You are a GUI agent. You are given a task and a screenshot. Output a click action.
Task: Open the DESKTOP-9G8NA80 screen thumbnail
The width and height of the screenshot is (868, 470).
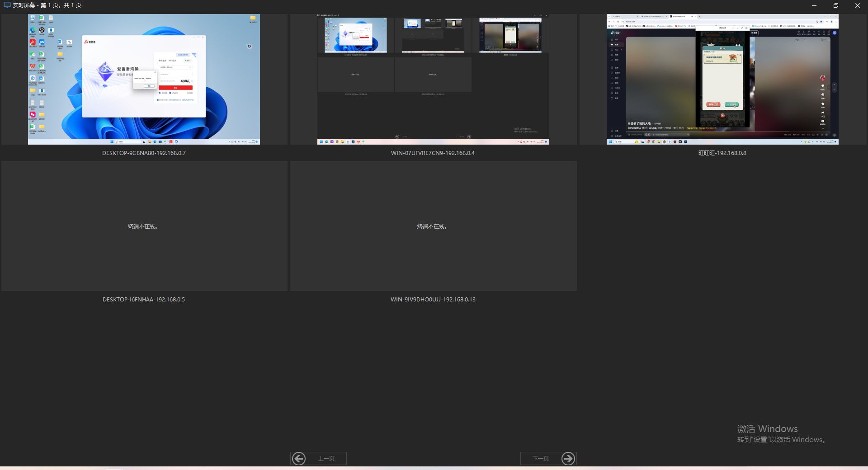(144, 79)
